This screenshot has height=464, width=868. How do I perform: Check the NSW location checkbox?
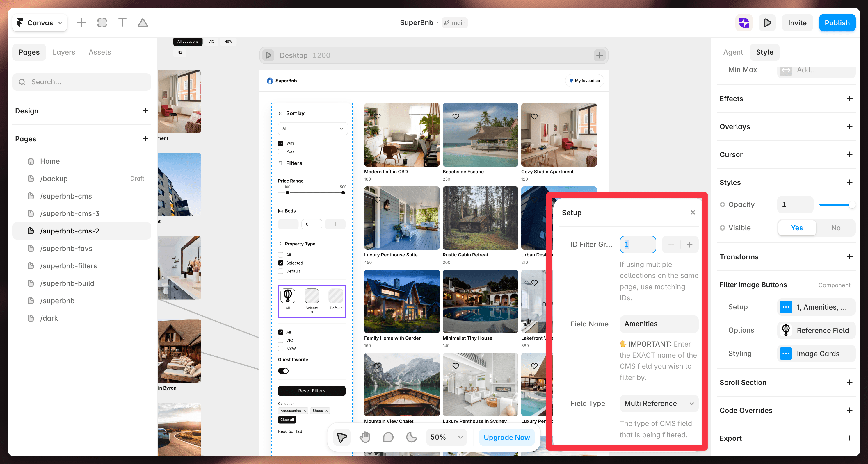[x=281, y=349]
